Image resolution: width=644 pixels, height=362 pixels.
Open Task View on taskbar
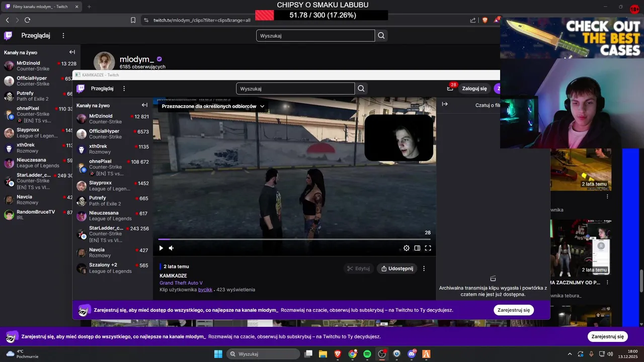308,354
